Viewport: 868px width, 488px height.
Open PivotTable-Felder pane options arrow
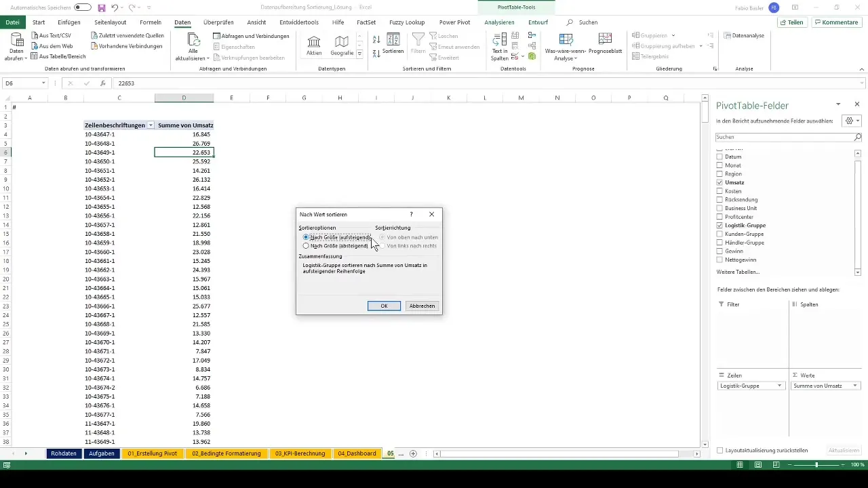coord(838,104)
